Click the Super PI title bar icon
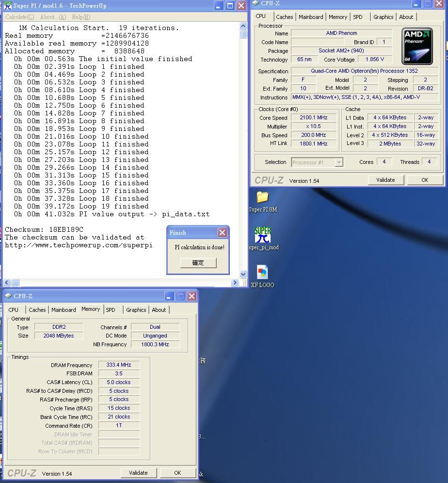 click(8, 5)
